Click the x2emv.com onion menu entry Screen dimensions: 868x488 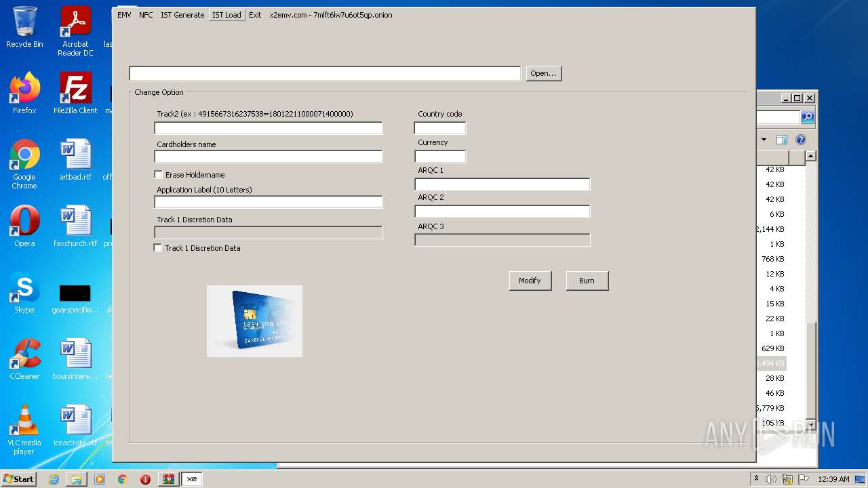330,15
